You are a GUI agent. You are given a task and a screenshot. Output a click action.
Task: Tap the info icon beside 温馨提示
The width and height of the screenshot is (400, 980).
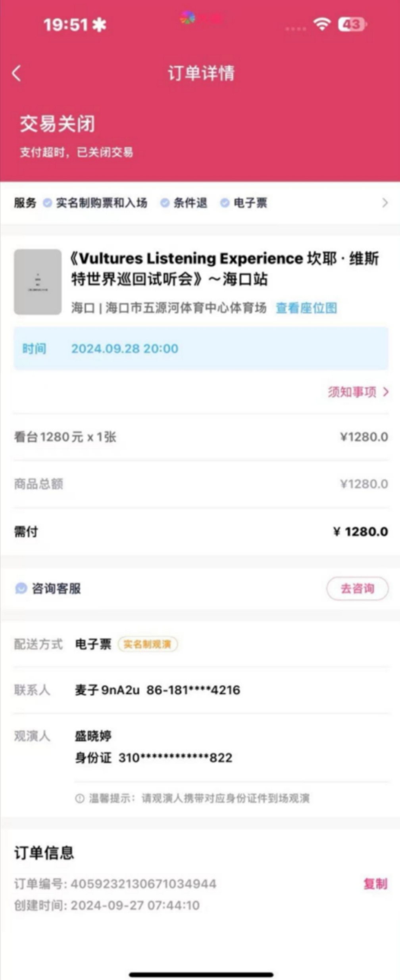coord(80,798)
